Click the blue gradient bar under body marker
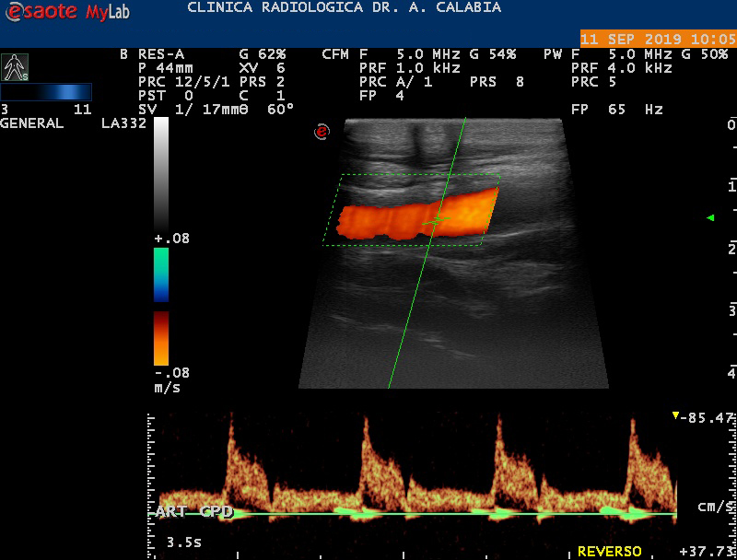Viewport: 737px width, 560px height. (x=46, y=92)
